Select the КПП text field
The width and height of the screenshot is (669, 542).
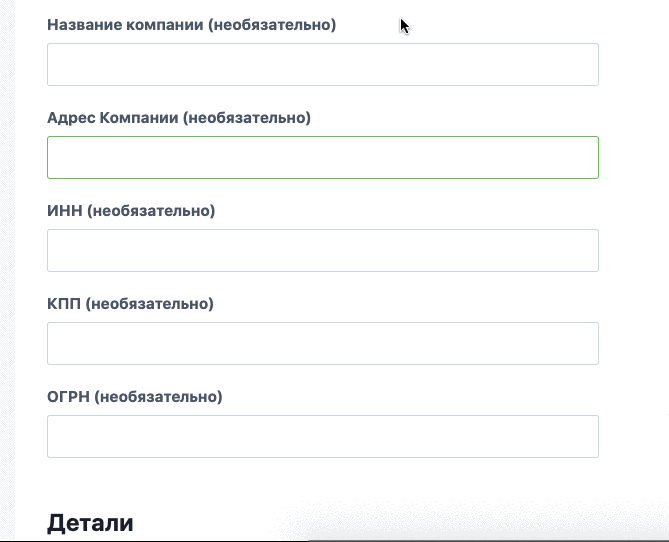click(322, 344)
